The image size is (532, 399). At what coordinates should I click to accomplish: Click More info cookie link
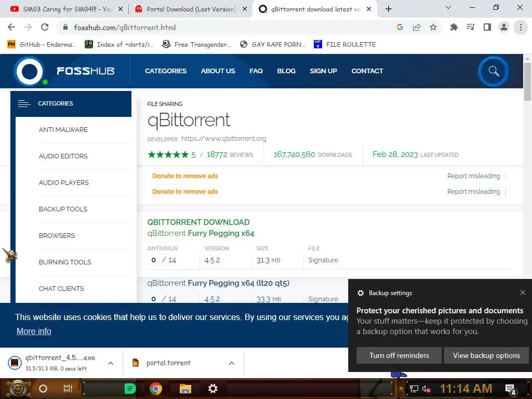point(34,331)
